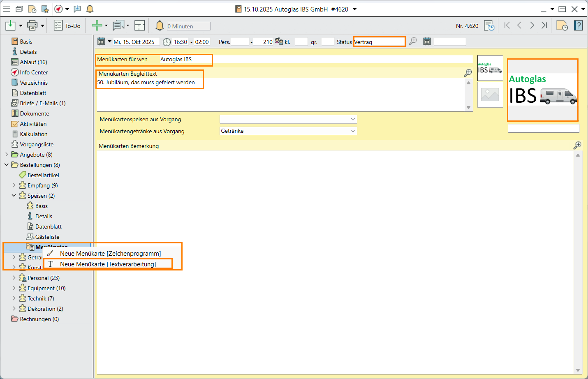This screenshot has width=588, height=379.
Task: Expand the Personal (23) tree node
Action: [14, 278]
